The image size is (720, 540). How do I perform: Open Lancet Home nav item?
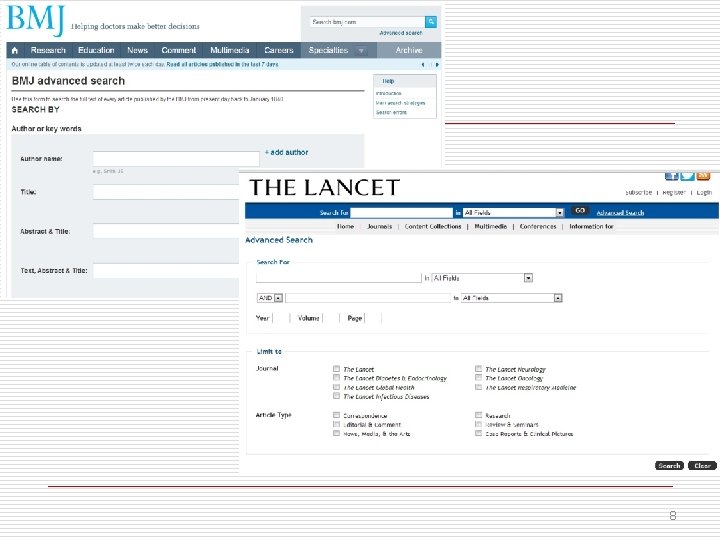pos(345,226)
